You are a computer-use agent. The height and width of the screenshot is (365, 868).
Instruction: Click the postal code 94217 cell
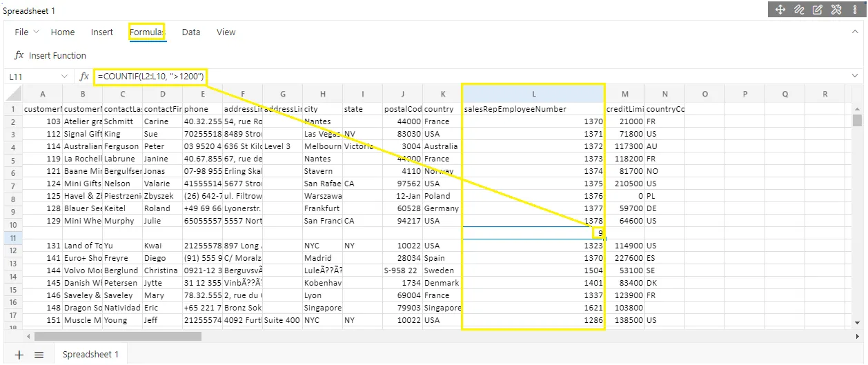click(x=402, y=221)
